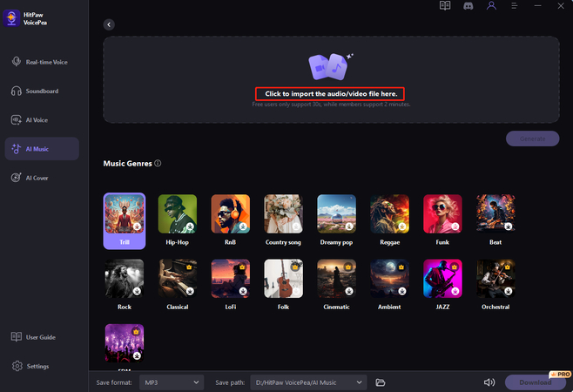
Task: Select the Country song genre
Action: click(283, 220)
